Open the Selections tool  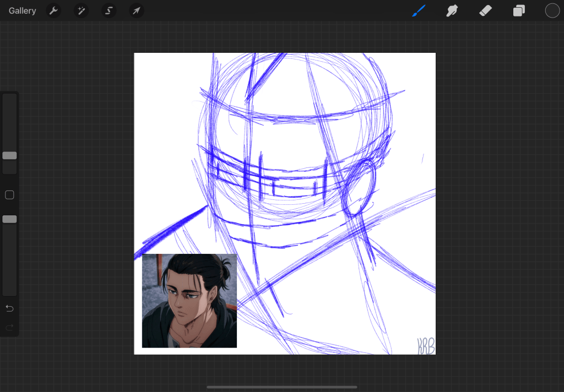coord(109,10)
